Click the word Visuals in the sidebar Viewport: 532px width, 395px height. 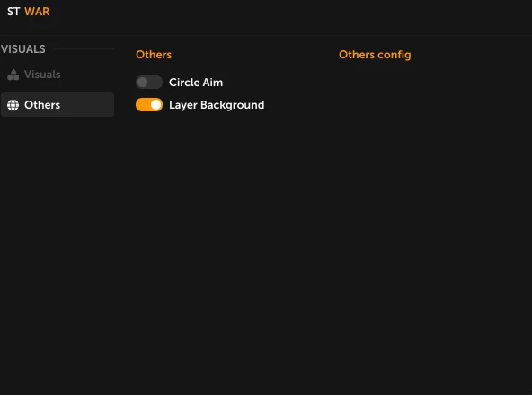(42, 75)
